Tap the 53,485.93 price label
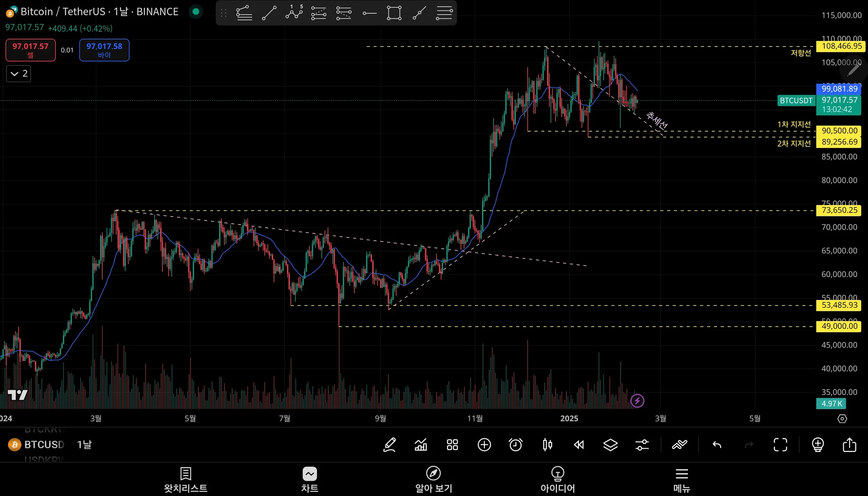The width and height of the screenshot is (868, 496). coord(839,305)
